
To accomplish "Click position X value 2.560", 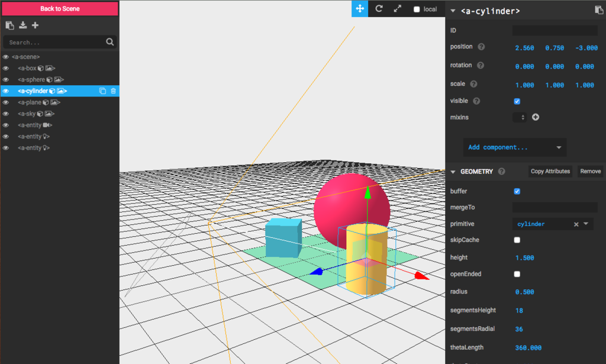I will 524,48.
